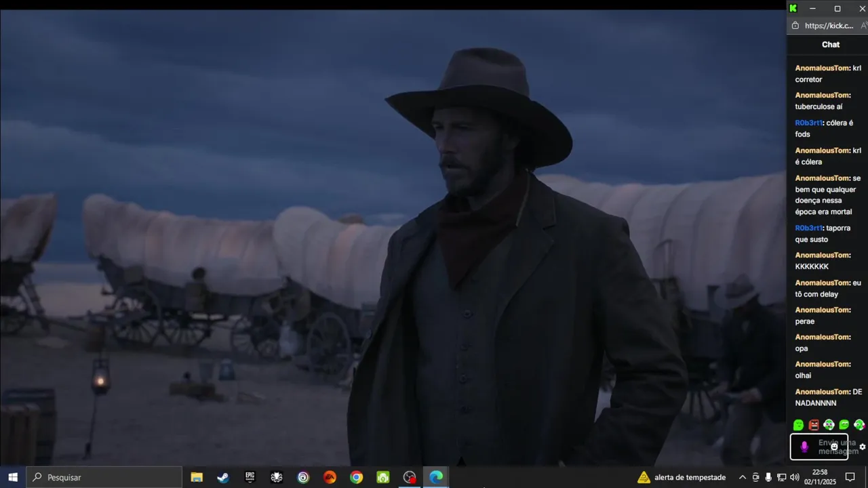The width and height of the screenshot is (868, 488).
Task: Click the Pesquisar taskbar search box
Action: pyautogui.click(x=104, y=477)
